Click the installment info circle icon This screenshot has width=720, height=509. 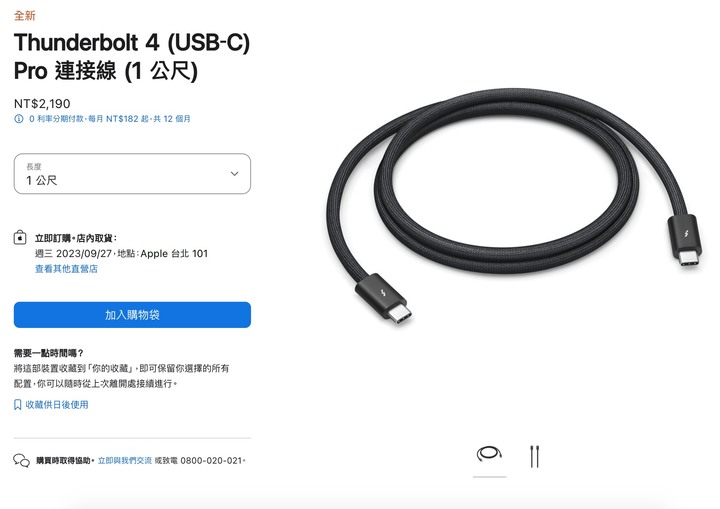click(x=19, y=119)
